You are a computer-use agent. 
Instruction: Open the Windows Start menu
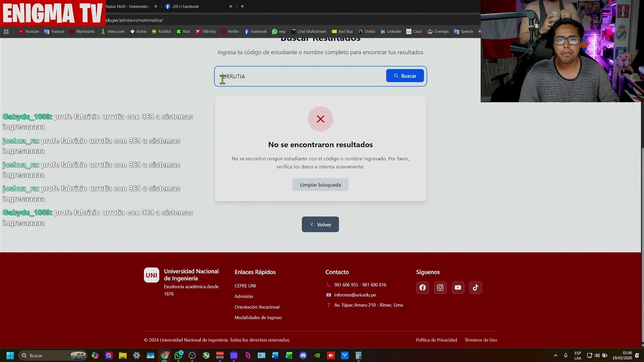point(10,355)
